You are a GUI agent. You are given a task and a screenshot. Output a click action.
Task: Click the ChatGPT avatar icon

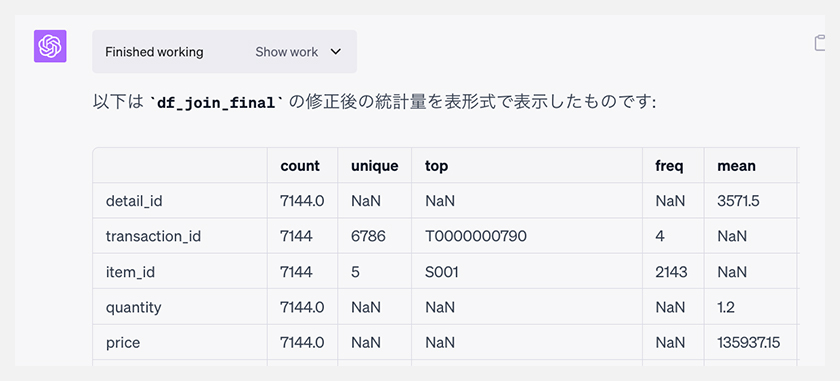(x=50, y=46)
